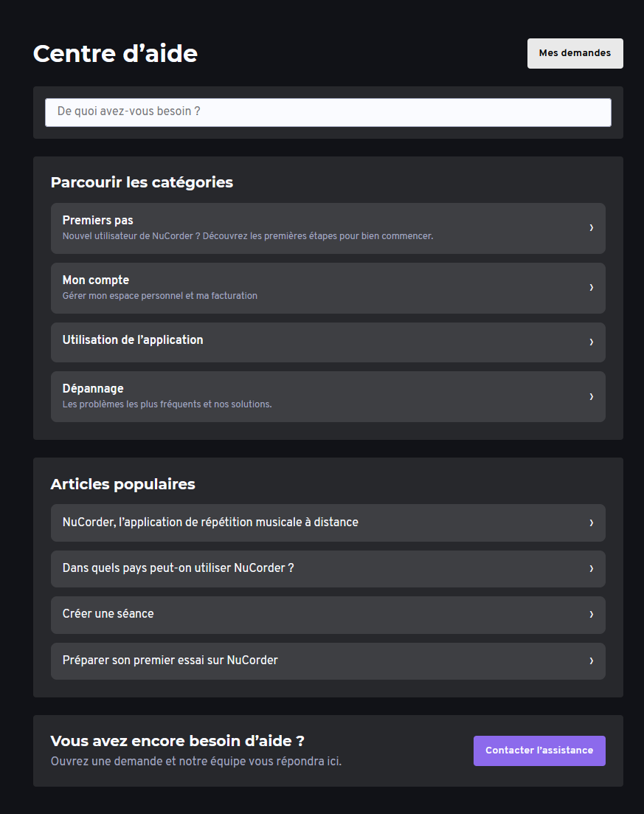Viewport: 644px width, 814px height.
Task: Click chevron beside the Dans quels pays article
Action: click(591, 568)
